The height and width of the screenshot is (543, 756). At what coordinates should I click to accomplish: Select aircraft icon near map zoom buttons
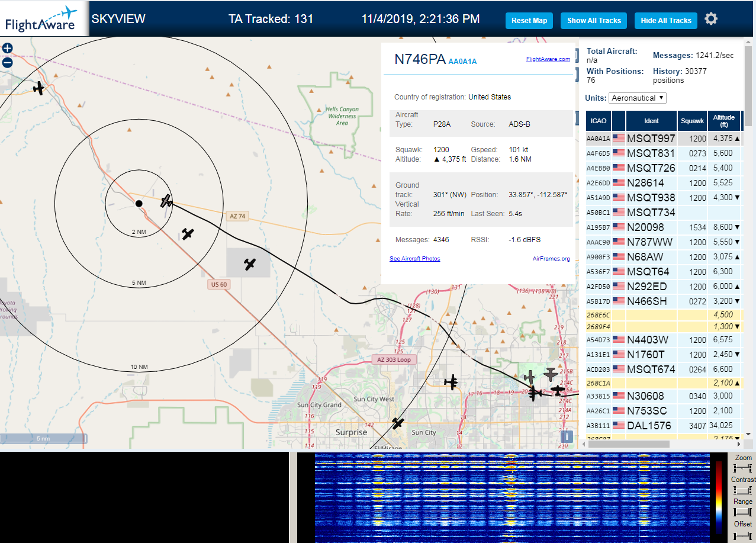coord(39,88)
